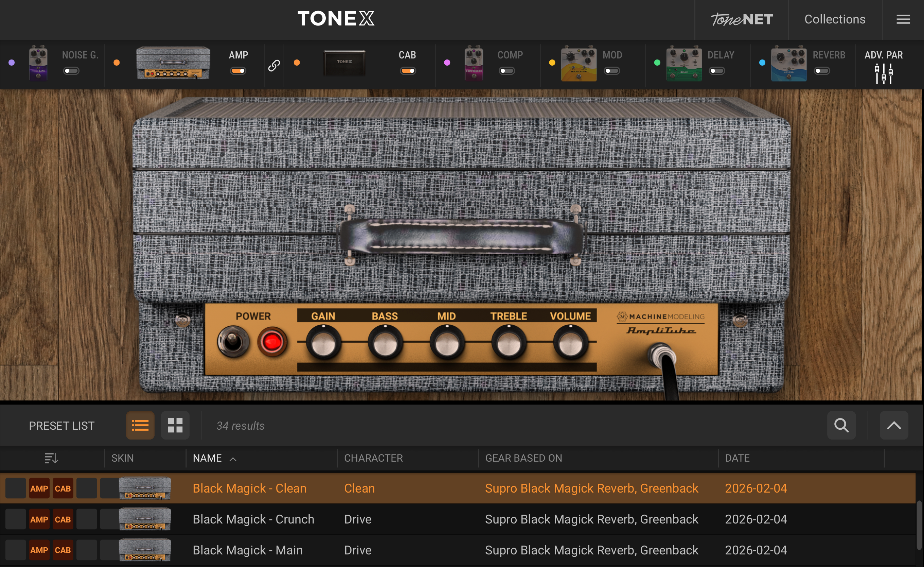Click the Clean character cell
Viewport: 924px width, 567px height.
point(359,488)
